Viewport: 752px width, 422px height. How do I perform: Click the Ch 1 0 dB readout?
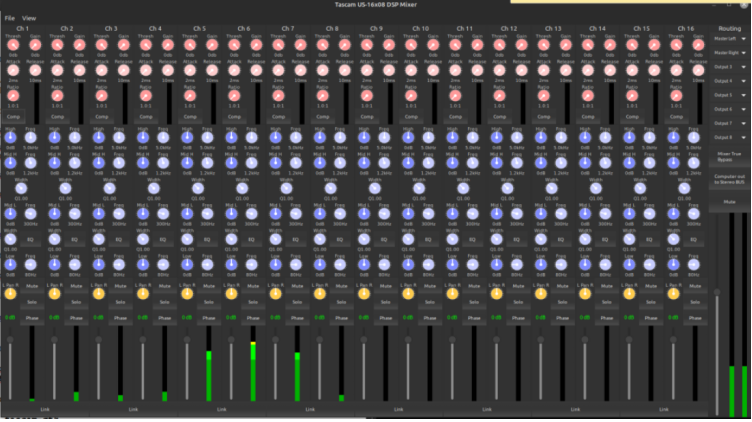[10, 318]
